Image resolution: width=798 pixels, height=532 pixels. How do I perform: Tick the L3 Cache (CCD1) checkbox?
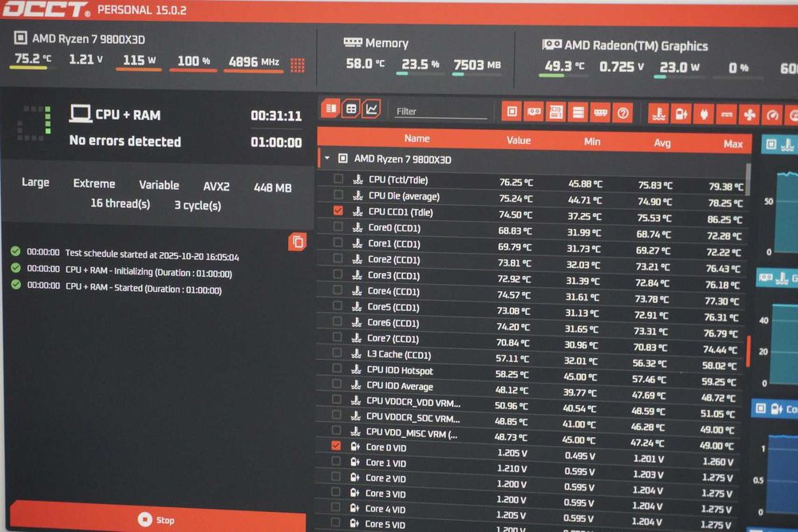(337, 353)
